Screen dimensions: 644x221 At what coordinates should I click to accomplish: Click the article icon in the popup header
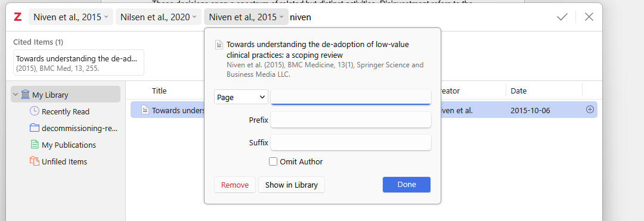219,45
